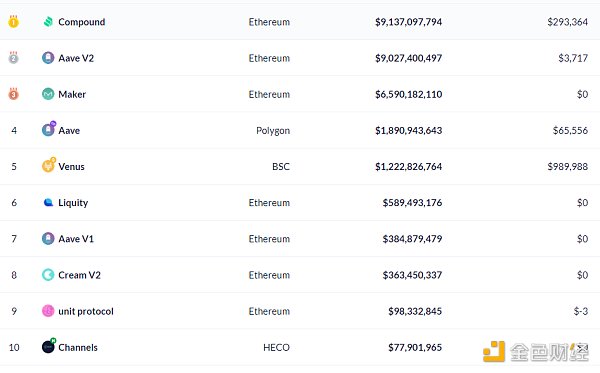The height and width of the screenshot is (373, 600).
Task: Click Maker's $6,590,182,110 value
Action: click(x=408, y=94)
